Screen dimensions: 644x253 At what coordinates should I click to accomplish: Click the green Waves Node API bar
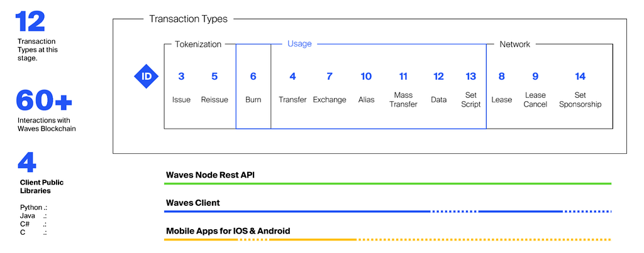387,184
